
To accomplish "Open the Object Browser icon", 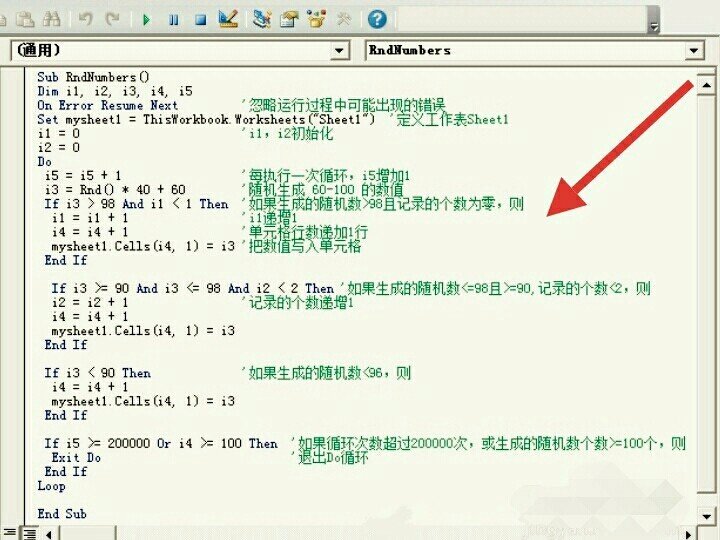I will pyautogui.click(x=317, y=18).
